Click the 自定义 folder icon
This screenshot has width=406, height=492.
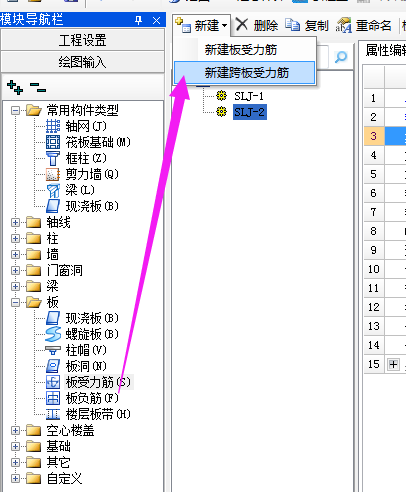33,478
